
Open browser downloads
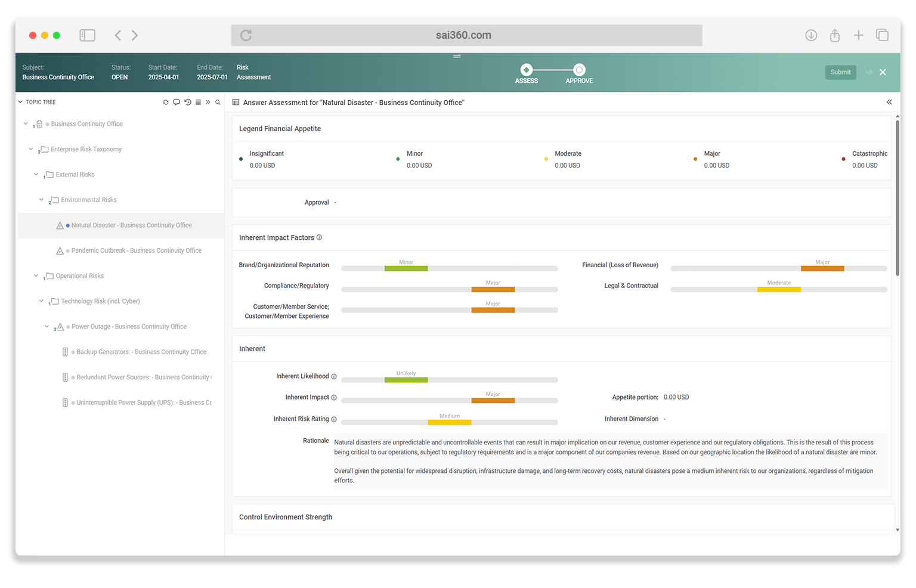811,35
